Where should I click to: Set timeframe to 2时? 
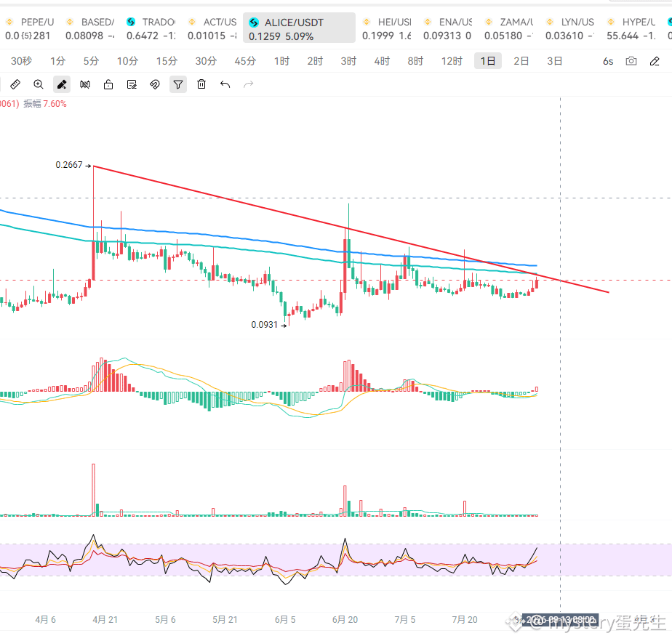(x=315, y=61)
